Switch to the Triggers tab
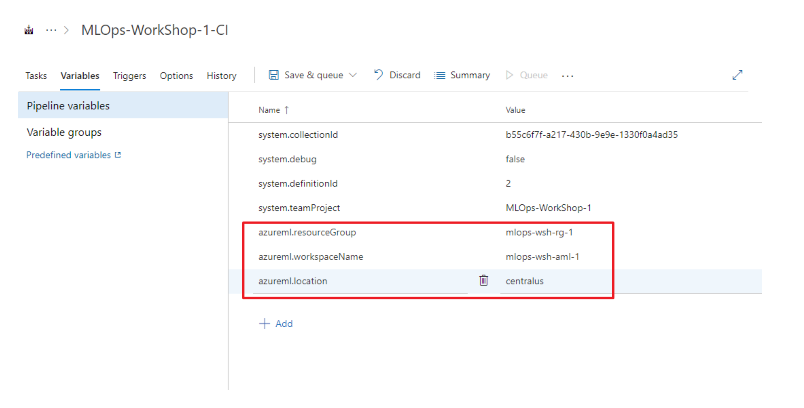This screenshot has width=804, height=408. [x=129, y=76]
